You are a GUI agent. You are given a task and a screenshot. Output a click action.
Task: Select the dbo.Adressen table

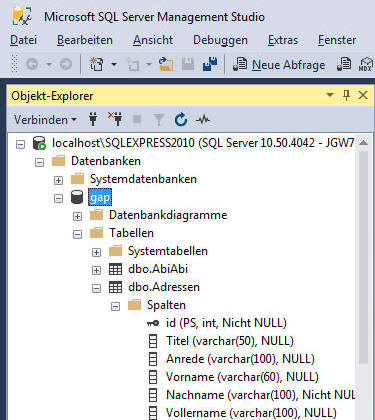pyautogui.click(x=164, y=287)
